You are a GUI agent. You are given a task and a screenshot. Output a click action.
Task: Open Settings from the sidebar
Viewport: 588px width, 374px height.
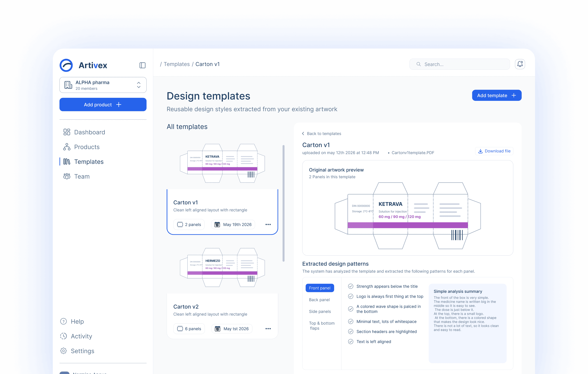coord(77,351)
